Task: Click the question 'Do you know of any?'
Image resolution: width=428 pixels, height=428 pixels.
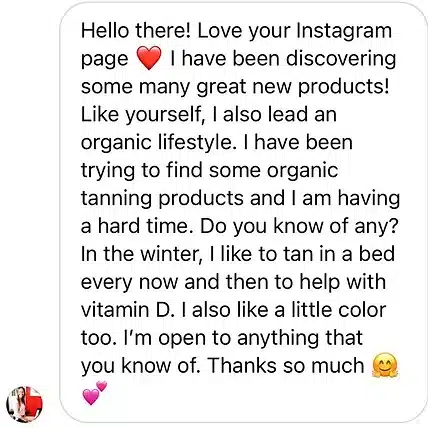Action: point(299,226)
